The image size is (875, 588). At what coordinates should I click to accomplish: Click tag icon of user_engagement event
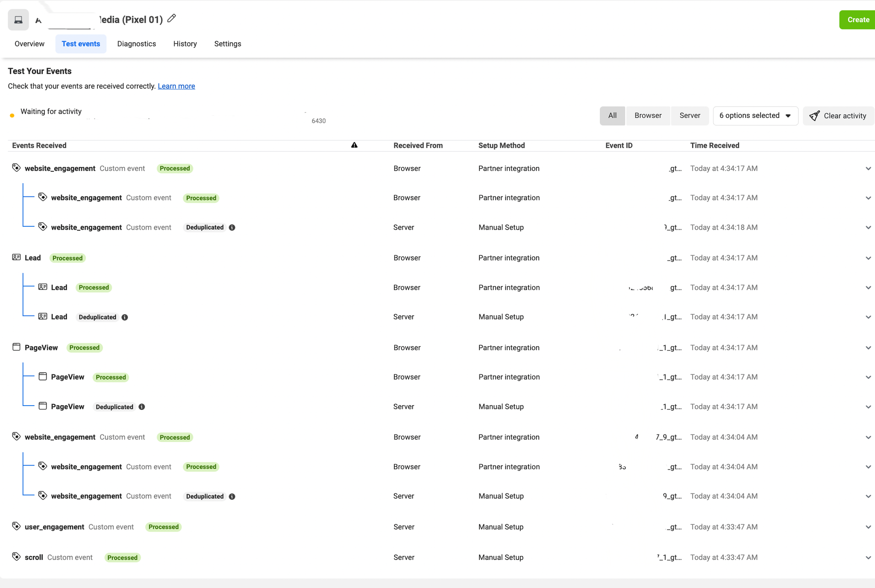tap(16, 526)
